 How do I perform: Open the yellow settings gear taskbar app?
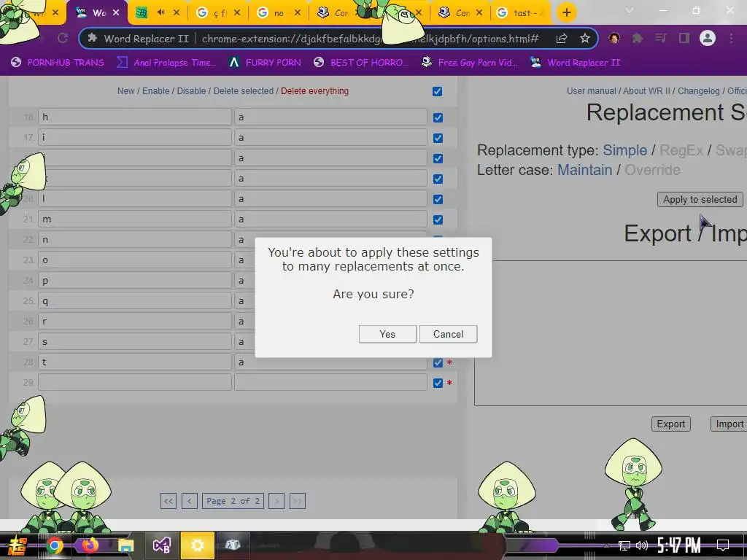[197, 545]
